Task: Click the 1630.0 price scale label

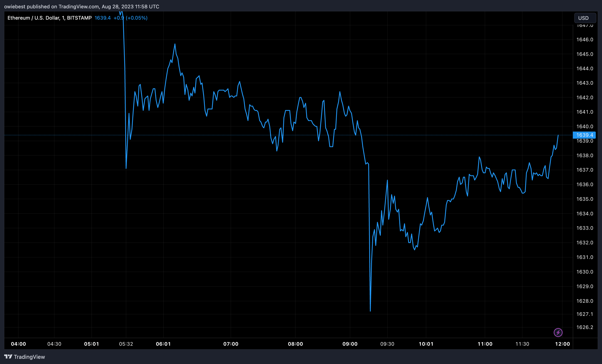Action: tap(585, 272)
